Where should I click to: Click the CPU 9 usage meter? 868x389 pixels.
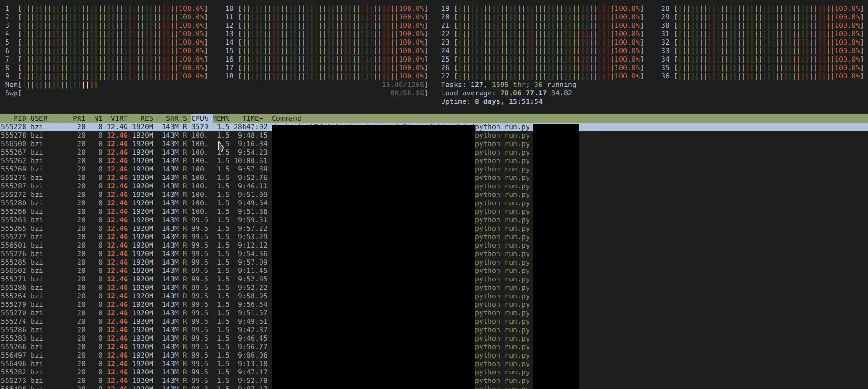pyautogui.click(x=106, y=76)
